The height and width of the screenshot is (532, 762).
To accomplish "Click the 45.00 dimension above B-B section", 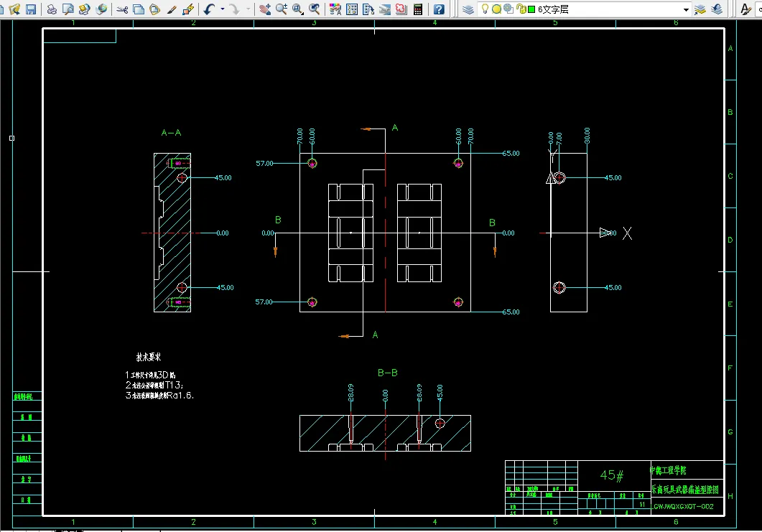I will 440,392.
